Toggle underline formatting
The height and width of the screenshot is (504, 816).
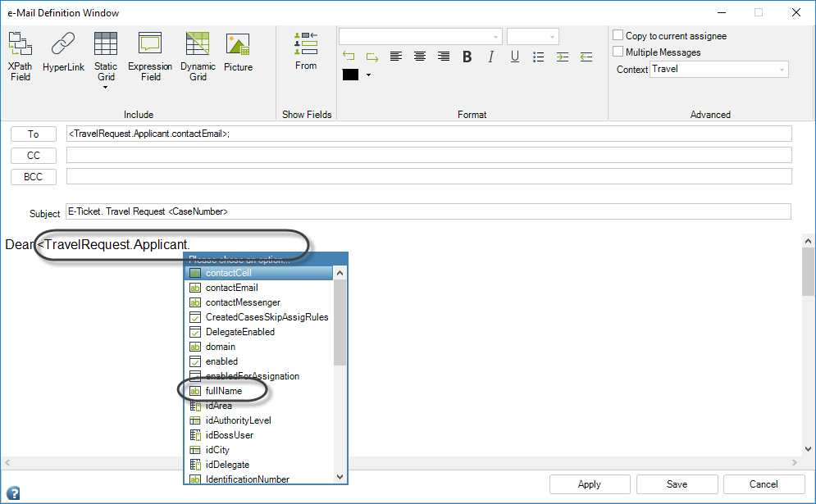click(515, 57)
